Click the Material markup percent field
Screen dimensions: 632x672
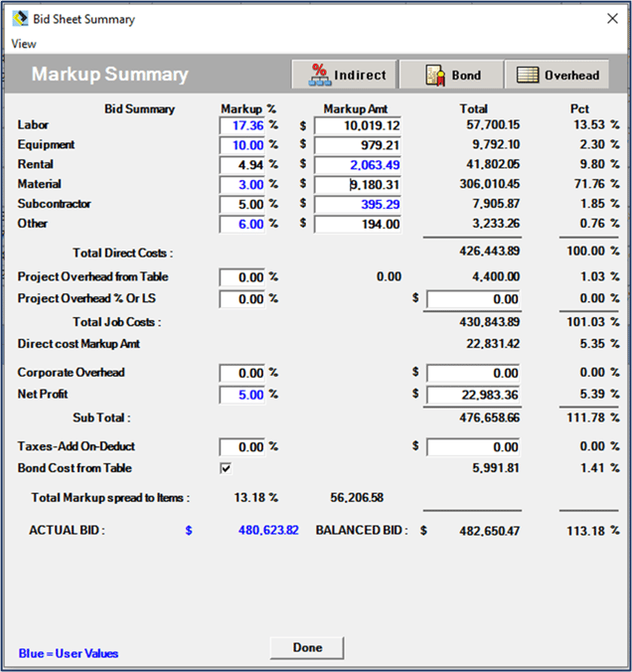242,185
